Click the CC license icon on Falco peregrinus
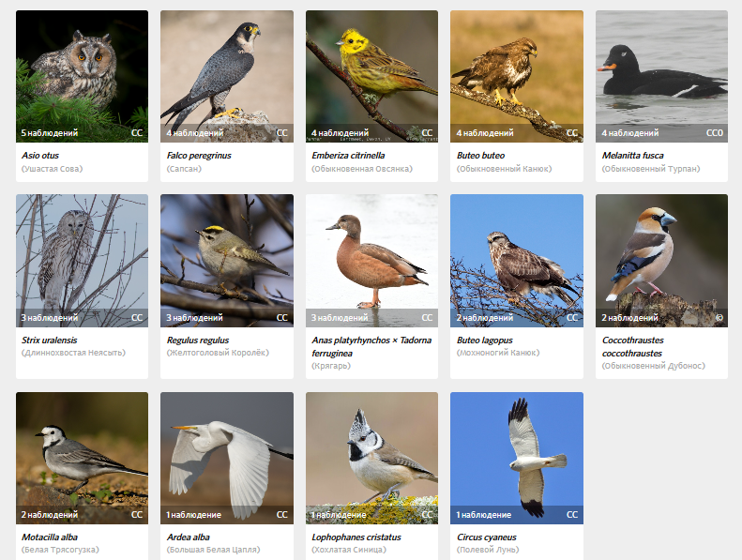The height and width of the screenshot is (560, 742). (282, 133)
